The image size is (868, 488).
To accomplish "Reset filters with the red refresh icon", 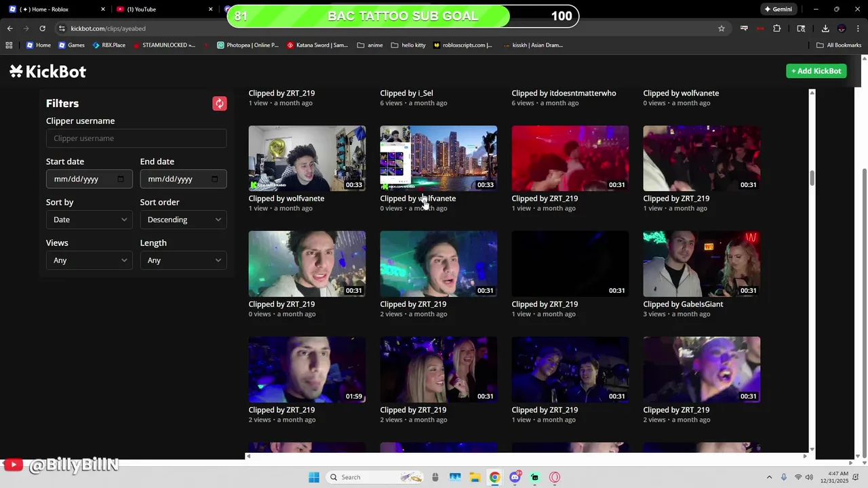I will pyautogui.click(x=219, y=104).
